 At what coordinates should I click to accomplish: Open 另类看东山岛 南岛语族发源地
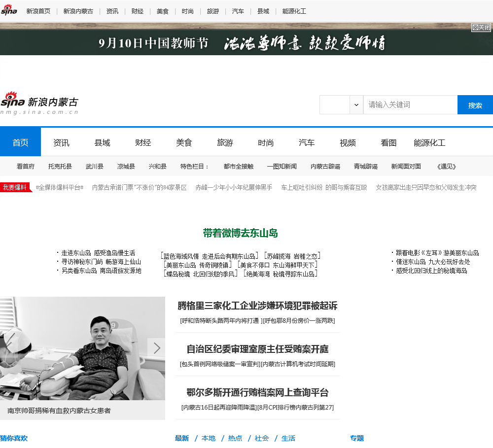(101, 271)
